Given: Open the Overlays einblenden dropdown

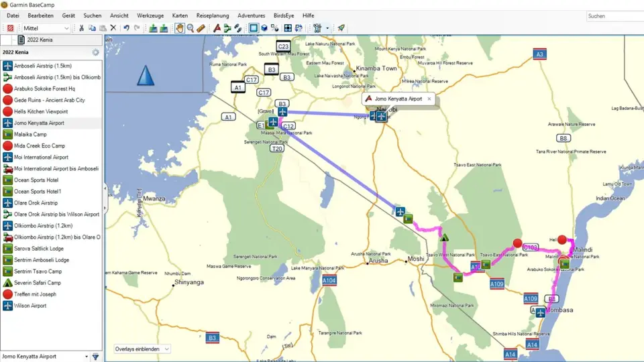Looking at the screenshot, I should [x=142, y=349].
